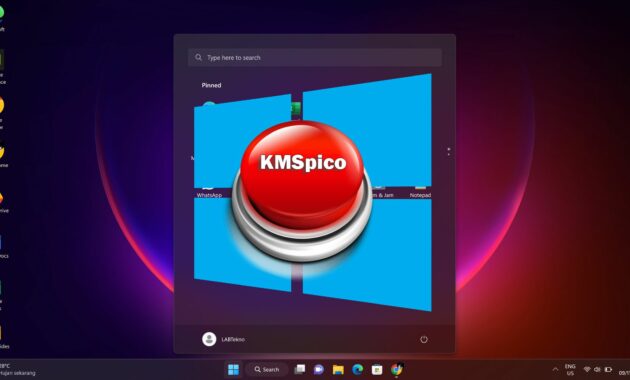
Task: Click the volume speaker tray icon
Action: (x=597, y=370)
